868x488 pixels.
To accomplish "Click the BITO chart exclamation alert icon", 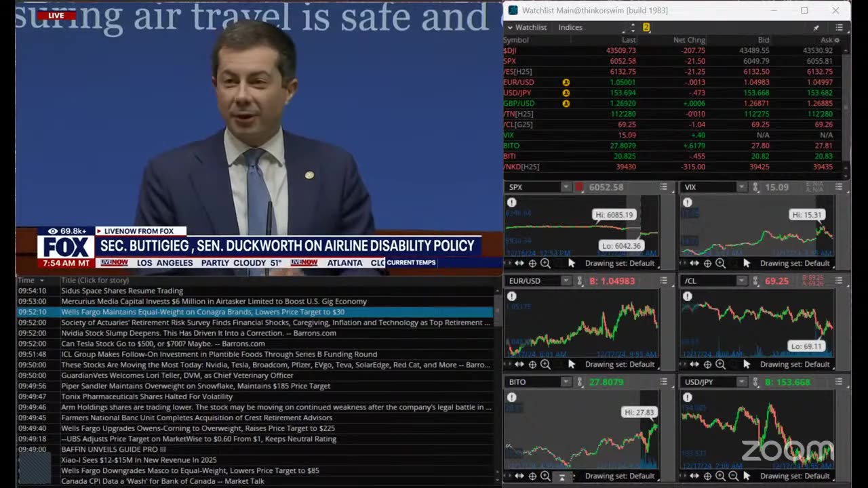I will [512, 398].
